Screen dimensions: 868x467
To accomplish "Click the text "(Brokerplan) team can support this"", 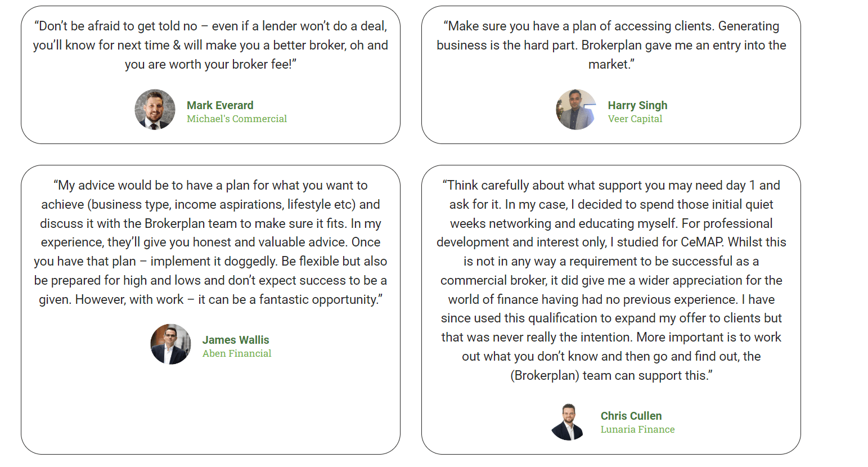I will 611,375.
